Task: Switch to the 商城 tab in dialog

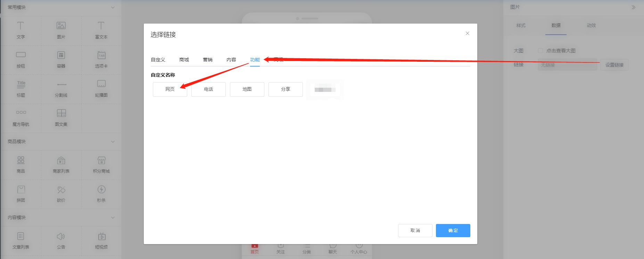Action: click(x=184, y=60)
